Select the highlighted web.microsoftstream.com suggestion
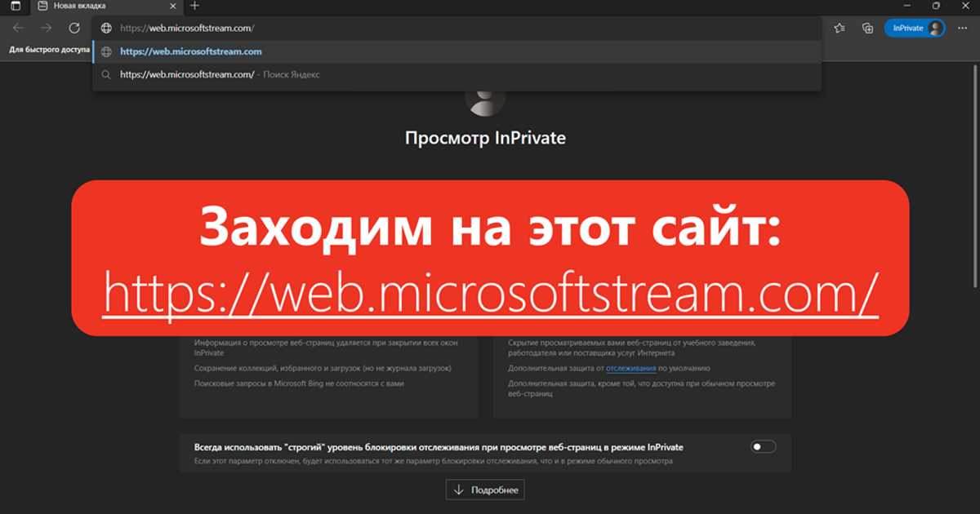The image size is (980, 514). [457, 51]
